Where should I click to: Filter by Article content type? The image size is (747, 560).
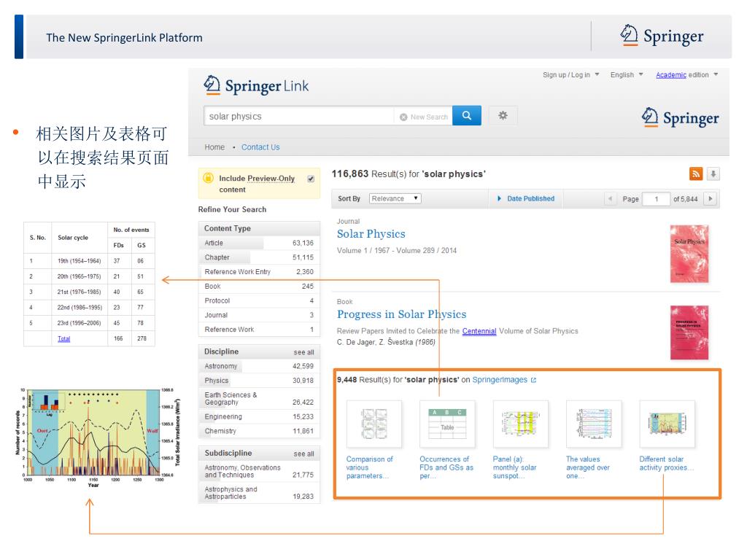tap(259, 243)
